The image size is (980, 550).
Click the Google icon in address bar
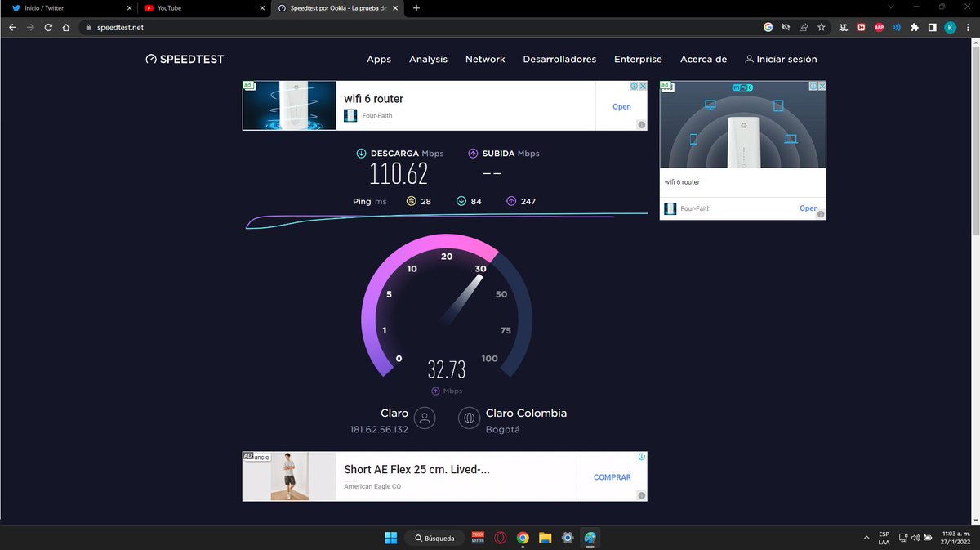click(x=768, y=27)
